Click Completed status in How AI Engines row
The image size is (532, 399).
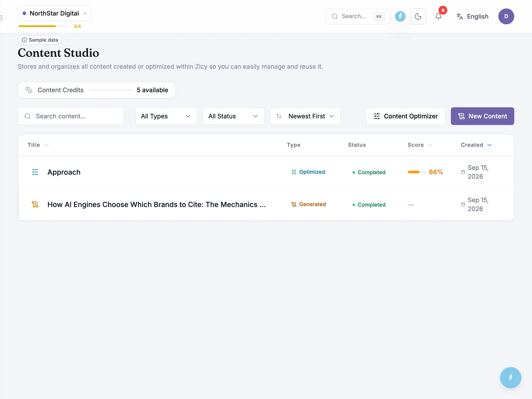[369, 205]
